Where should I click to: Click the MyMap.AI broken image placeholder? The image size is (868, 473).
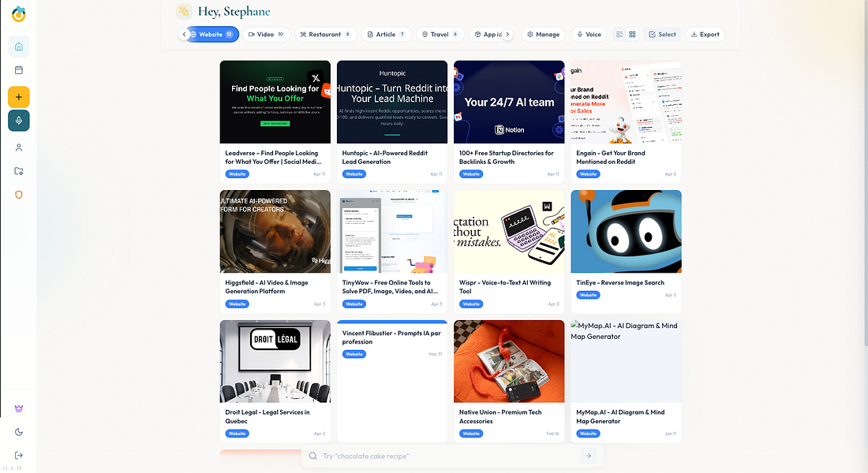point(626,361)
